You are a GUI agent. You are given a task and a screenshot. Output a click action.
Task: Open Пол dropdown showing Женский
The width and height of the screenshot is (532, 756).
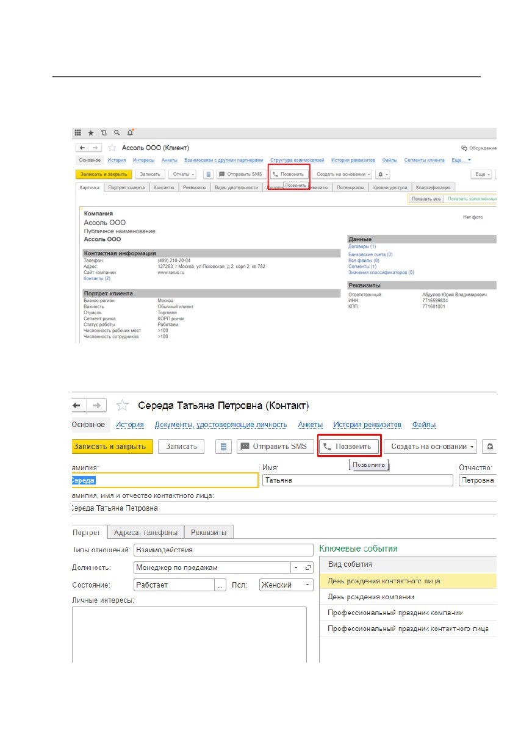point(307,585)
